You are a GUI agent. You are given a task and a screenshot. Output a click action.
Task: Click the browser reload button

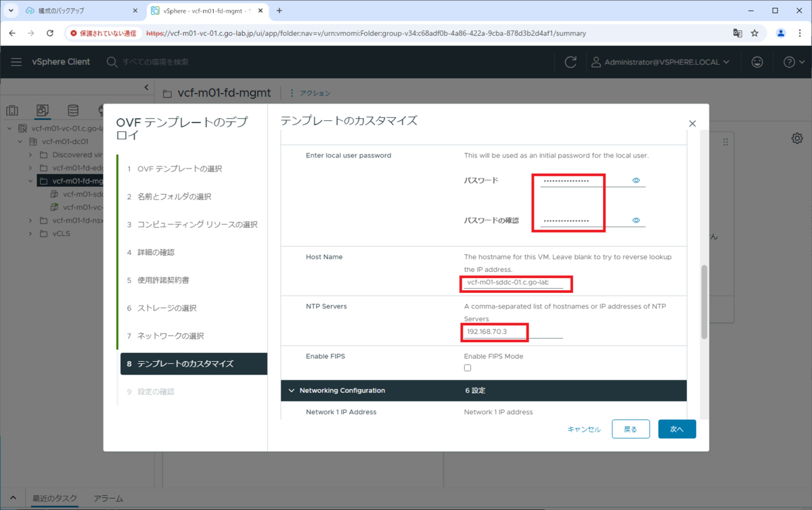[x=50, y=33]
